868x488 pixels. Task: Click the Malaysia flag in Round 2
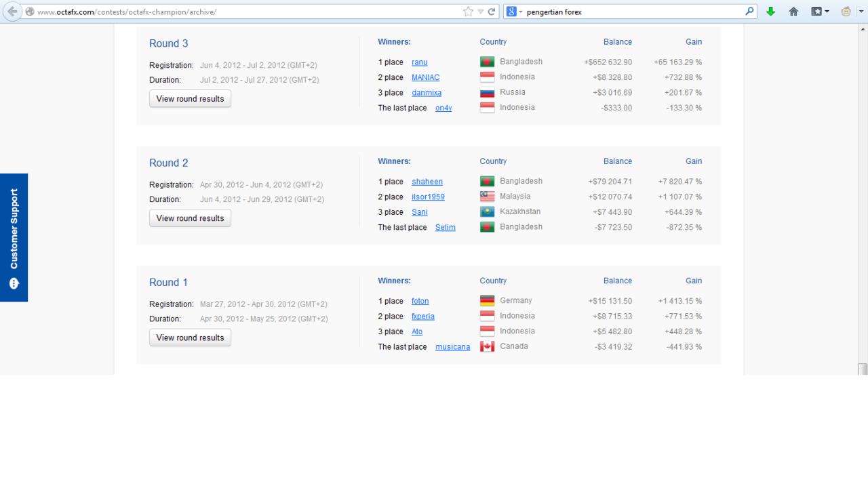pos(487,197)
